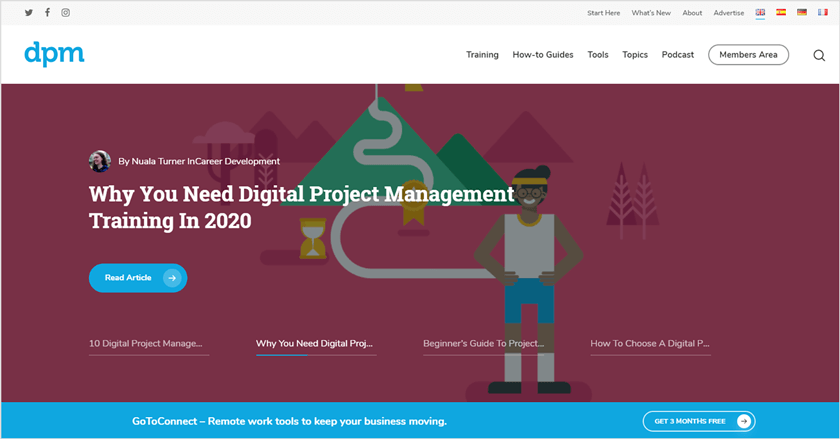Switch language using the German flag
The width and height of the screenshot is (840, 439).
(x=801, y=13)
